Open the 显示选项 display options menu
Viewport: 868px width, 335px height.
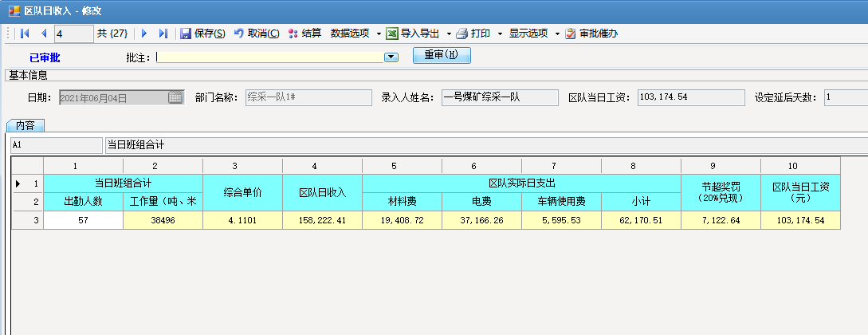[534, 33]
